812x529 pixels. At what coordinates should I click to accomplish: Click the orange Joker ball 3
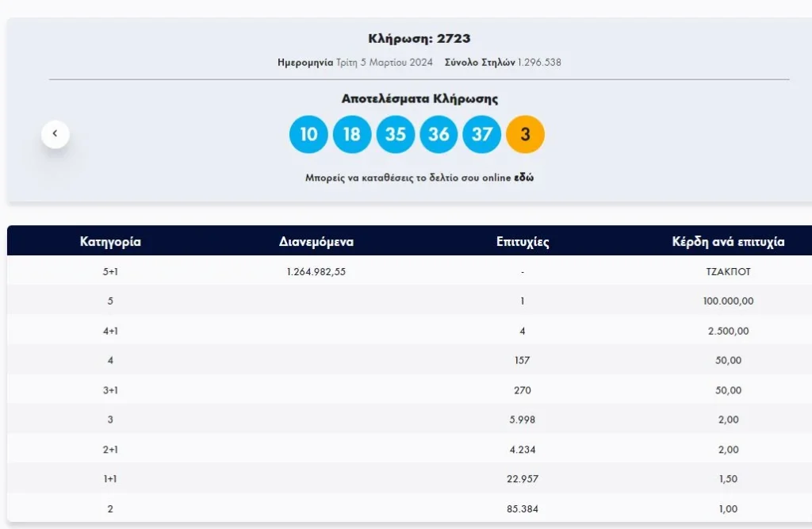pos(525,134)
